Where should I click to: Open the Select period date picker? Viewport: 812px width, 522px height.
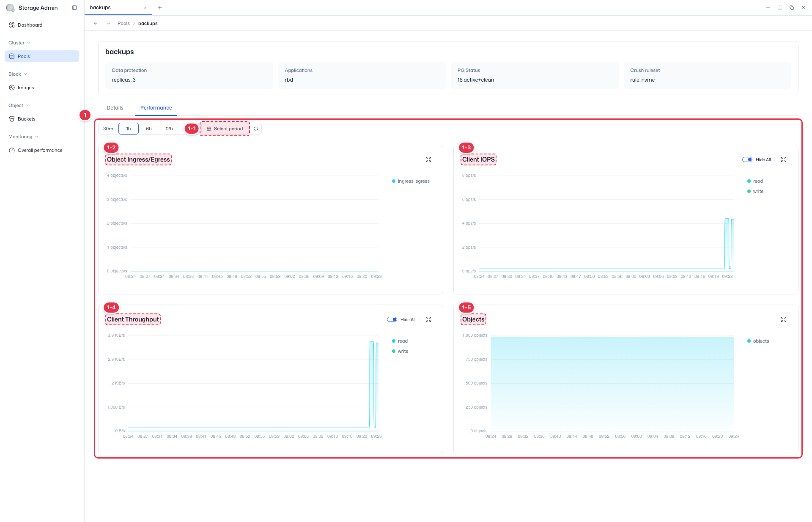(x=225, y=129)
